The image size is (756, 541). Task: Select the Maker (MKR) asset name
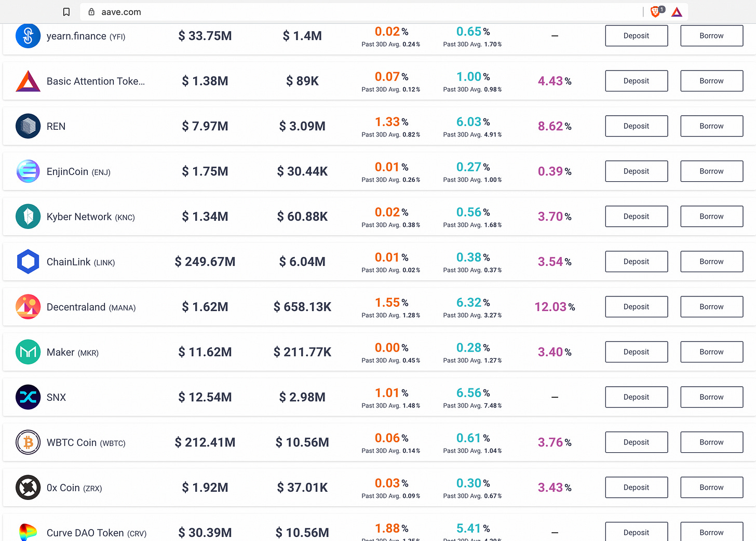tap(73, 353)
